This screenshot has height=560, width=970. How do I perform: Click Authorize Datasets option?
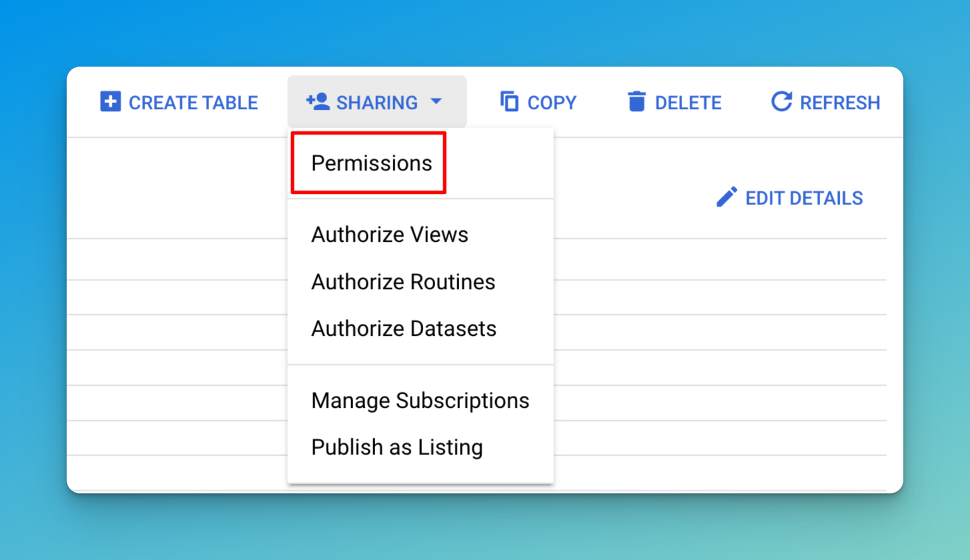(403, 328)
